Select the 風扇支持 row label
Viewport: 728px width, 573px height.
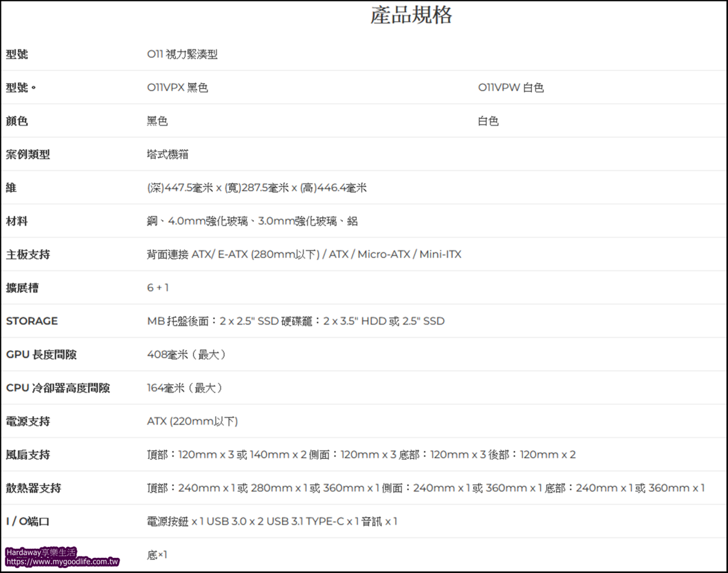[28, 455]
